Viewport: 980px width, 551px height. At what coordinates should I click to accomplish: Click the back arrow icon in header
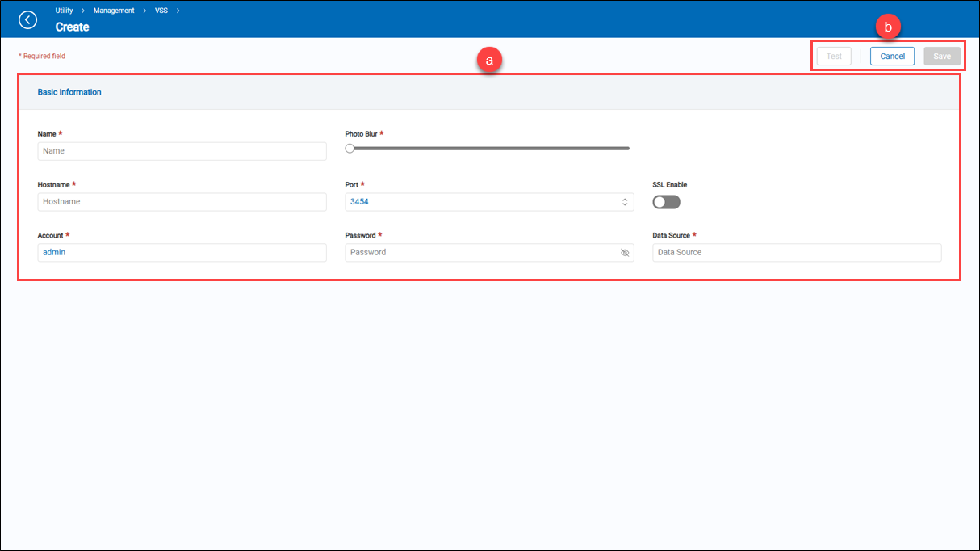tap(28, 19)
